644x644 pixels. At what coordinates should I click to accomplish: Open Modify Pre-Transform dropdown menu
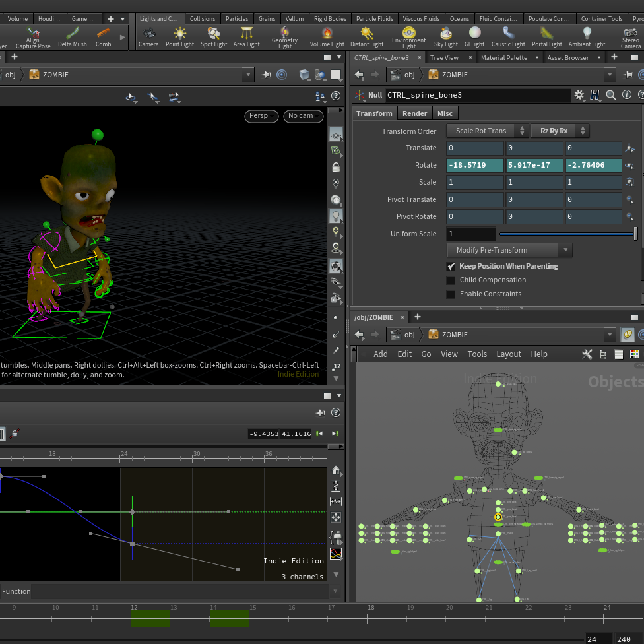point(509,251)
